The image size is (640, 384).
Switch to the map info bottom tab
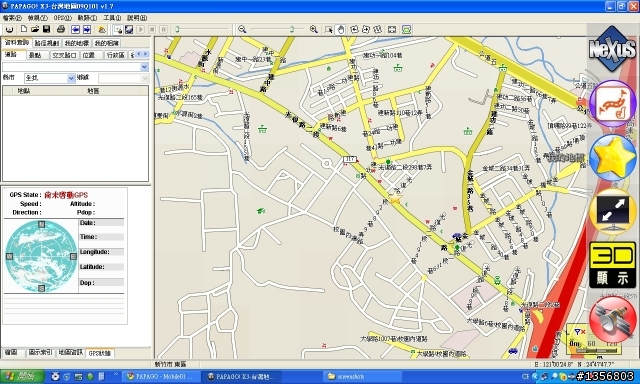pyautogui.click(x=70, y=352)
